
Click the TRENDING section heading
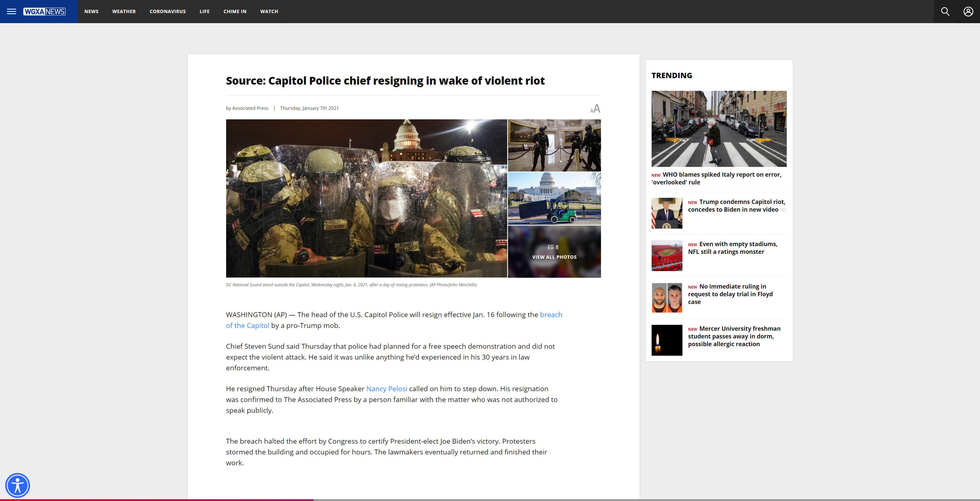point(672,75)
